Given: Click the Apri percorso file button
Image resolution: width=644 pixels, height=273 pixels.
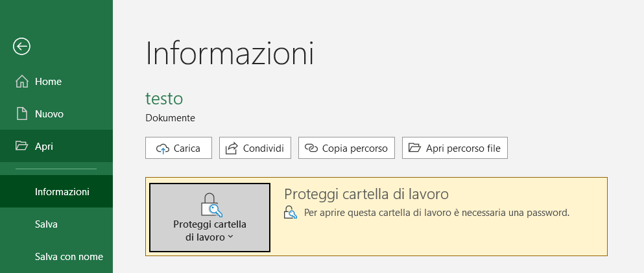Looking at the screenshot, I should point(455,148).
